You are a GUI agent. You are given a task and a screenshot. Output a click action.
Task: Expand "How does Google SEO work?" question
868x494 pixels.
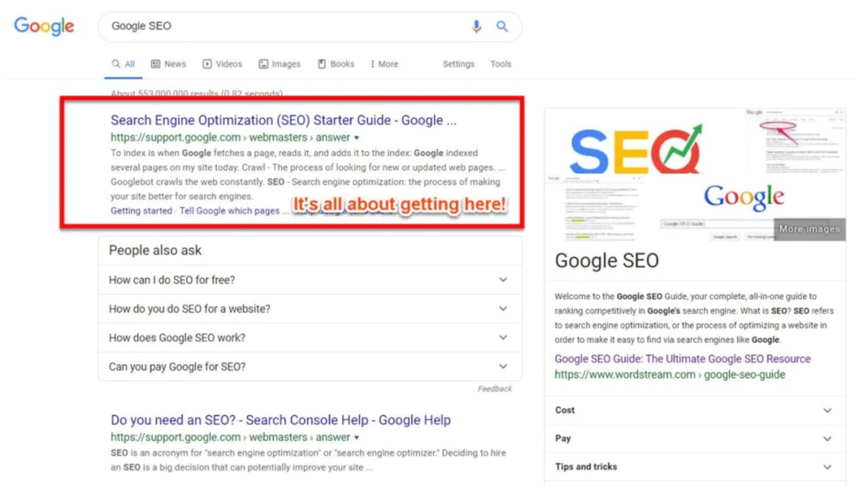tap(503, 338)
